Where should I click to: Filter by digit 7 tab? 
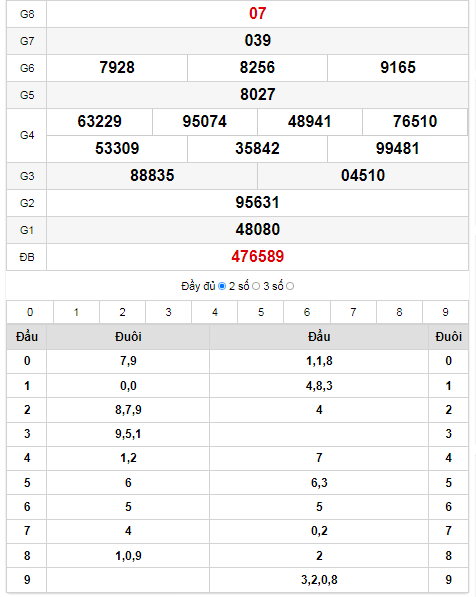(353, 312)
